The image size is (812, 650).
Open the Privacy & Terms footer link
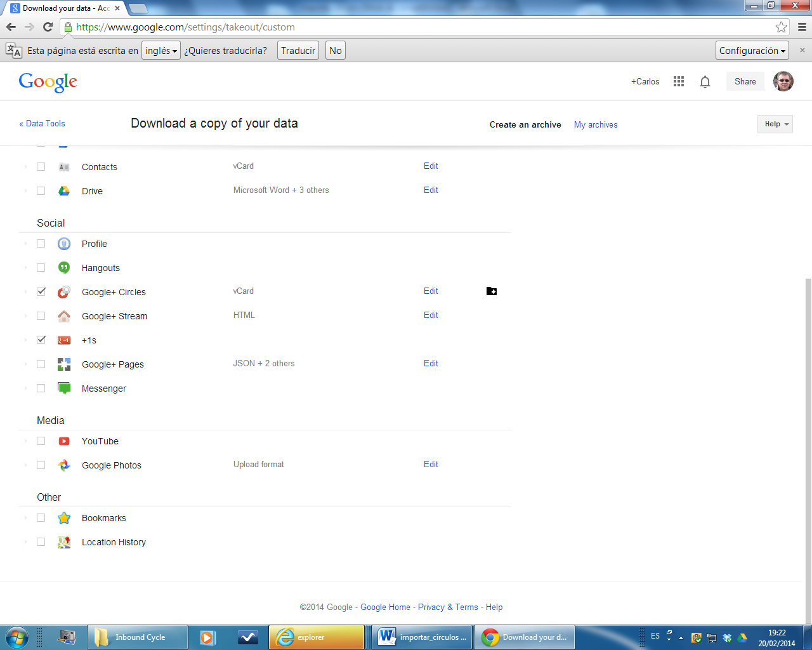coord(448,607)
